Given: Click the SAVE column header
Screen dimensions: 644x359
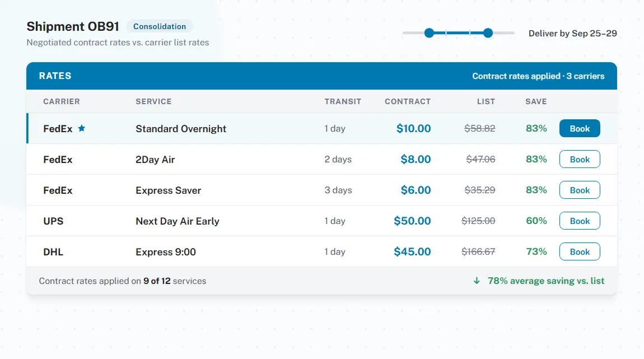Looking at the screenshot, I should [x=536, y=101].
